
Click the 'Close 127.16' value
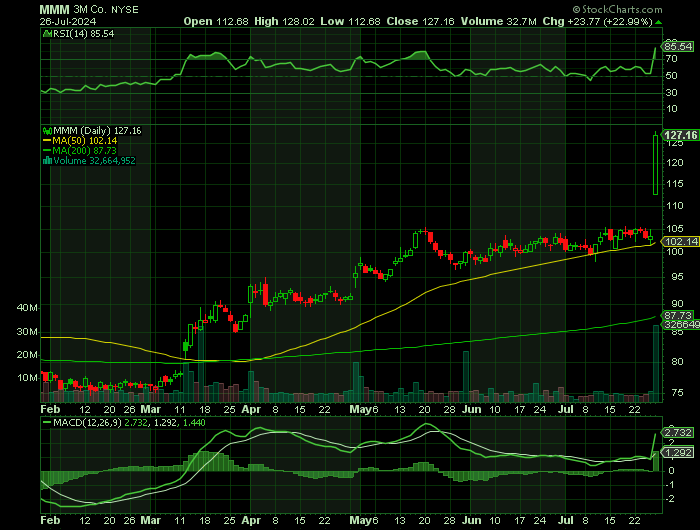420,21
